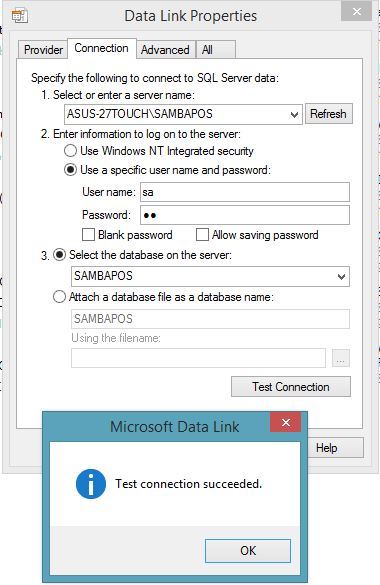
Task: Expand the server name dropdown arrow
Action: tap(294, 115)
